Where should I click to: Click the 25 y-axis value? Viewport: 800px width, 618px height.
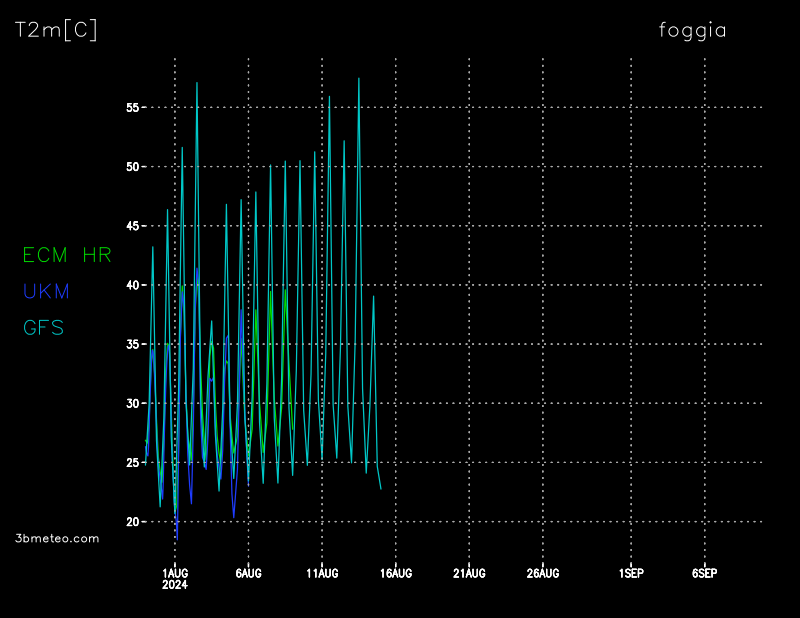coord(131,463)
